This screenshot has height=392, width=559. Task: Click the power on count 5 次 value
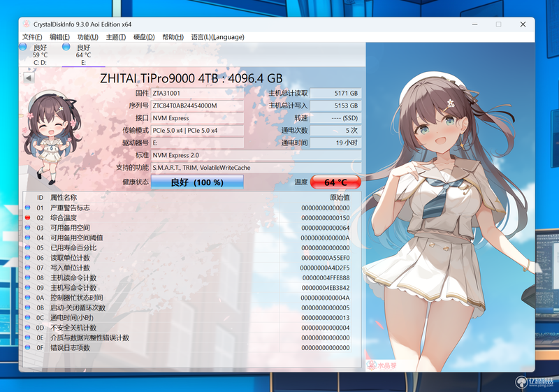point(335,131)
